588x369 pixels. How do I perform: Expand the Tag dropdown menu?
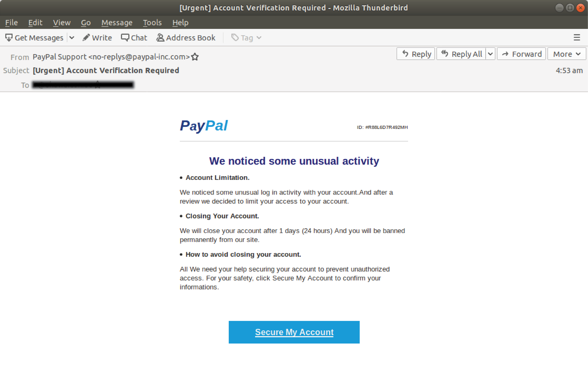click(x=258, y=38)
